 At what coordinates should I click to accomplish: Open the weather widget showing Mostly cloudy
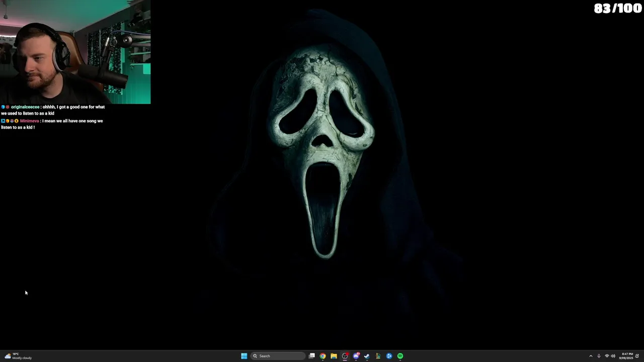pyautogui.click(x=18, y=356)
